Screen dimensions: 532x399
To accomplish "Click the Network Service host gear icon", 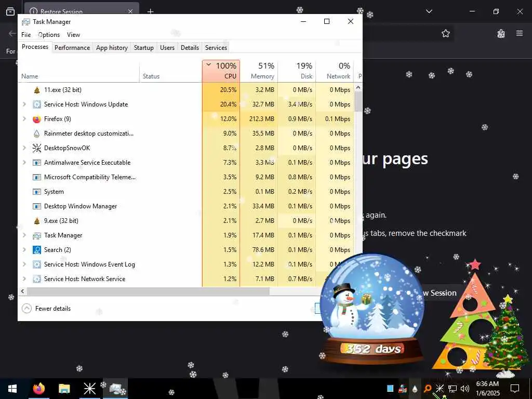I will 37,279.
